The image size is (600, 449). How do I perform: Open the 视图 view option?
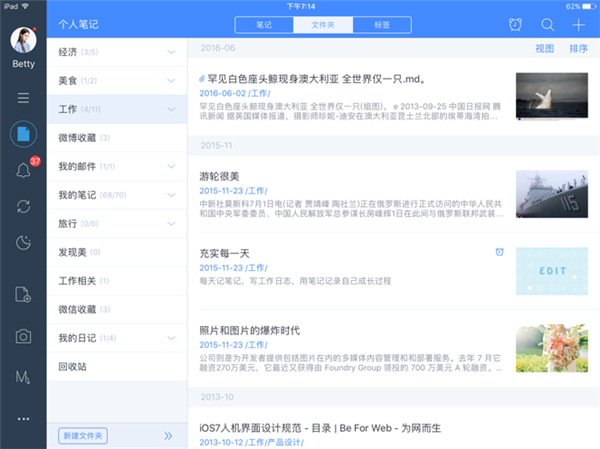pos(545,48)
